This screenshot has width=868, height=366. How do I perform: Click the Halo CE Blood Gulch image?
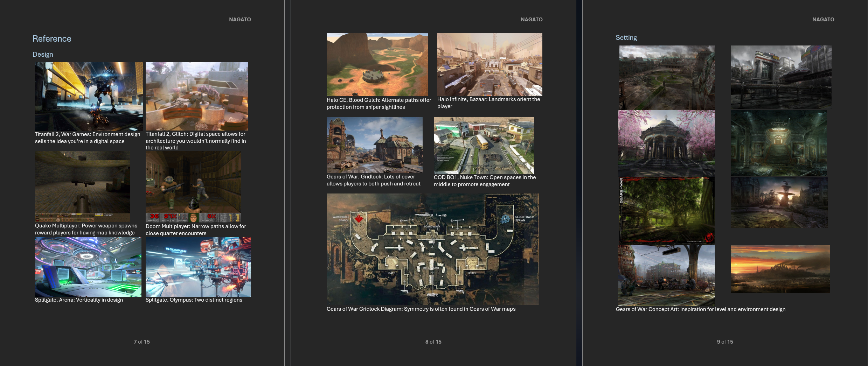(377, 64)
